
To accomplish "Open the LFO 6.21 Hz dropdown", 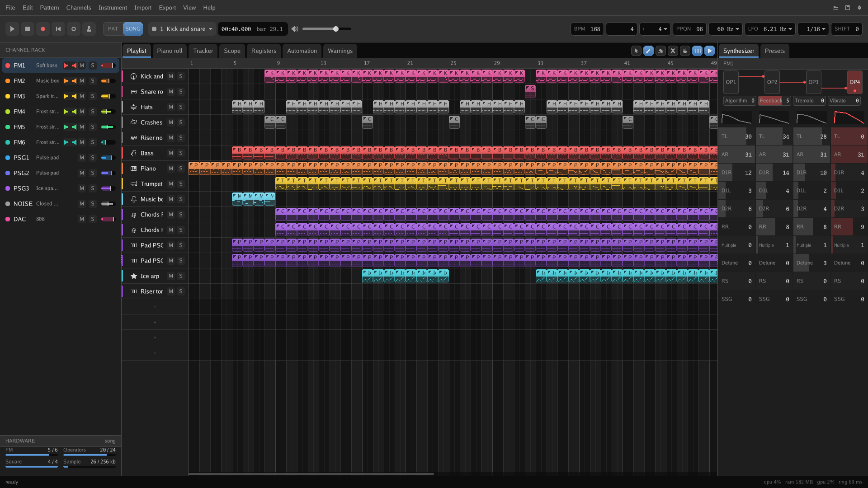I will [770, 29].
